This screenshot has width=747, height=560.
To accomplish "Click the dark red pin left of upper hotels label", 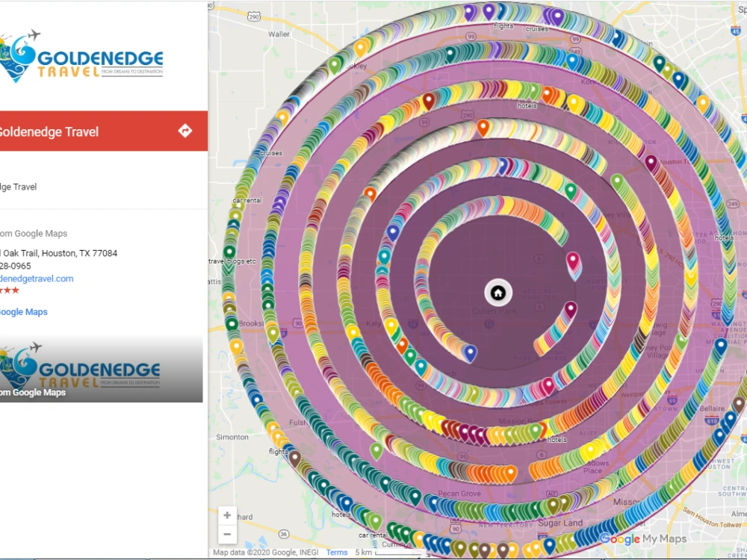I will click(429, 102).
